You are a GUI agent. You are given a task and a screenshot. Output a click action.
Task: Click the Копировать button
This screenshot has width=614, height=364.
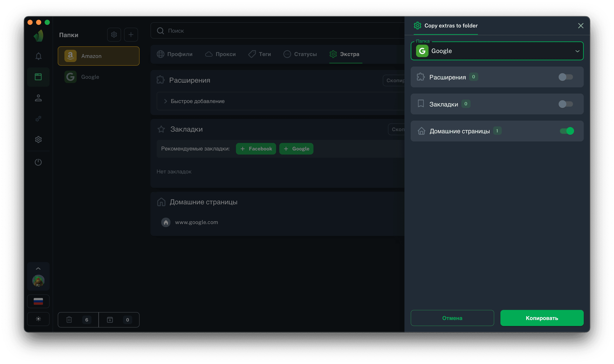pyautogui.click(x=542, y=318)
